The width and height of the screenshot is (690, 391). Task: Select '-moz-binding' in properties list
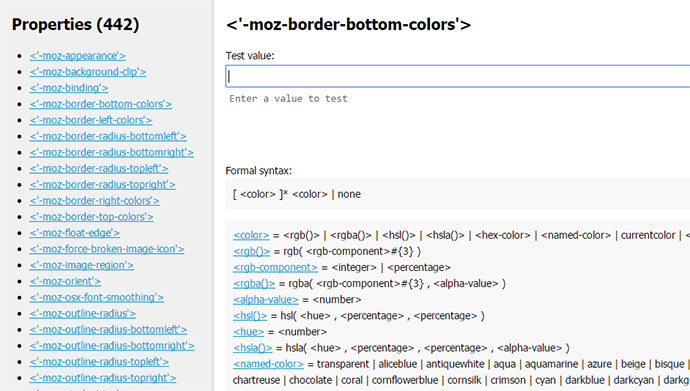[69, 88]
